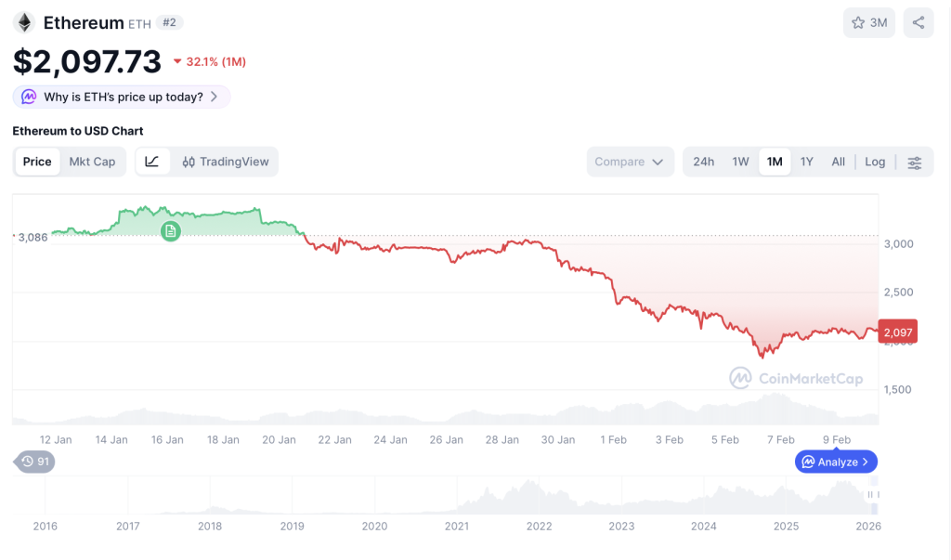Open chart settings sliders icon

tap(915, 162)
